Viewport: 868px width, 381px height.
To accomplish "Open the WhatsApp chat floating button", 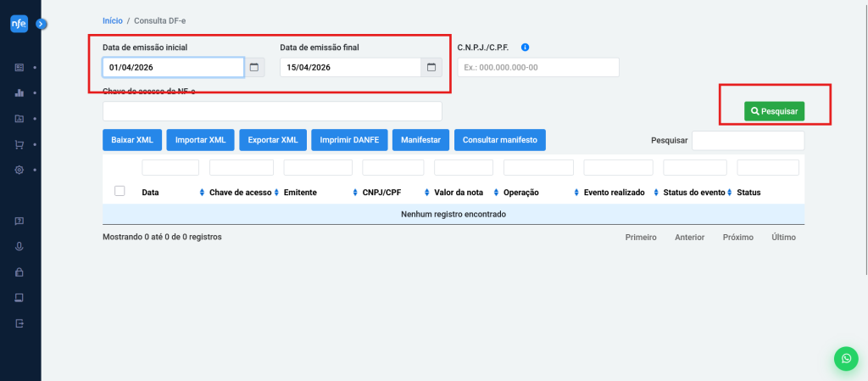I will (845, 358).
